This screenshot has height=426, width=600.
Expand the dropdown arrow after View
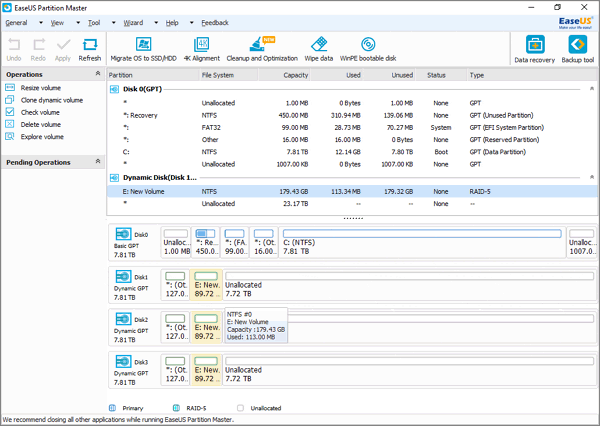(78, 23)
